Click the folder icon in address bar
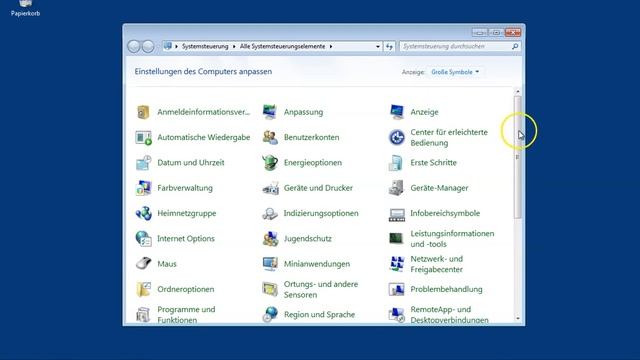 pos(168,46)
